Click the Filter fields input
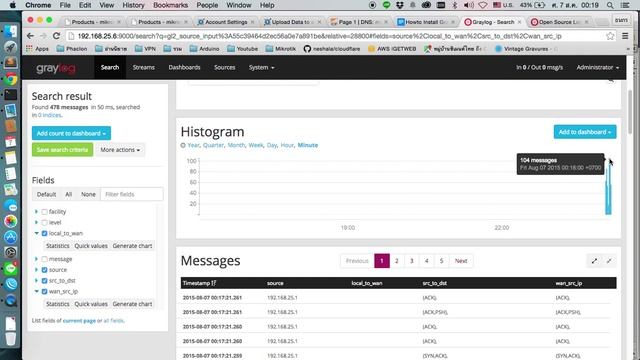This screenshot has height=360, width=640. (132, 194)
